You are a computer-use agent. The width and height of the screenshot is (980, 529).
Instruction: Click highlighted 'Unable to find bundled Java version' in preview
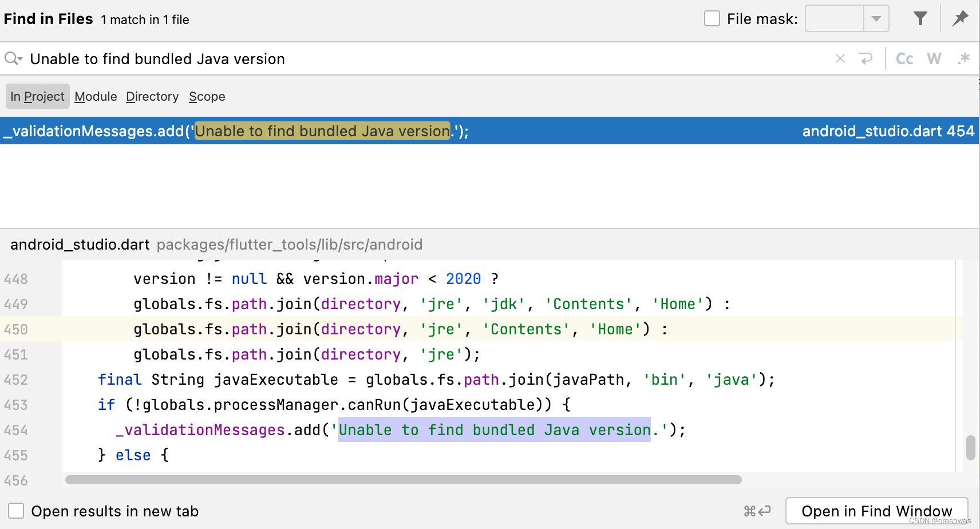click(x=495, y=430)
